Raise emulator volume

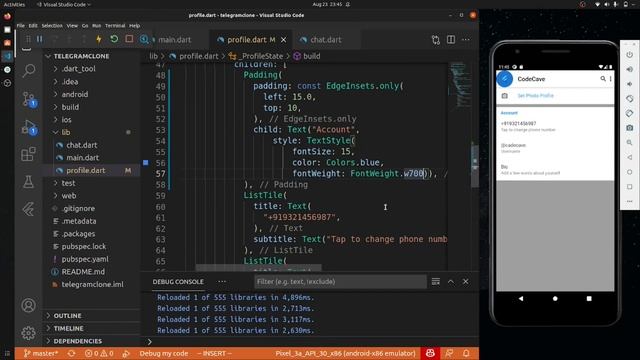[629, 69]
